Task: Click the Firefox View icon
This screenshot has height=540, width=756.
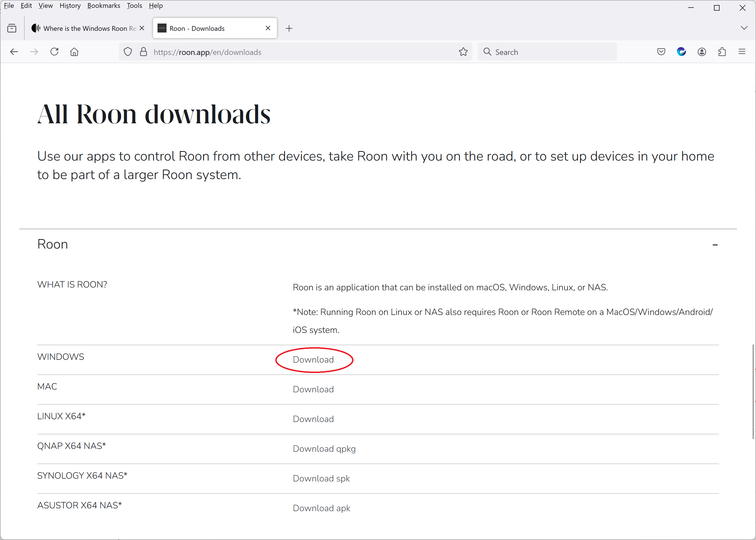Action: point(12,28)
